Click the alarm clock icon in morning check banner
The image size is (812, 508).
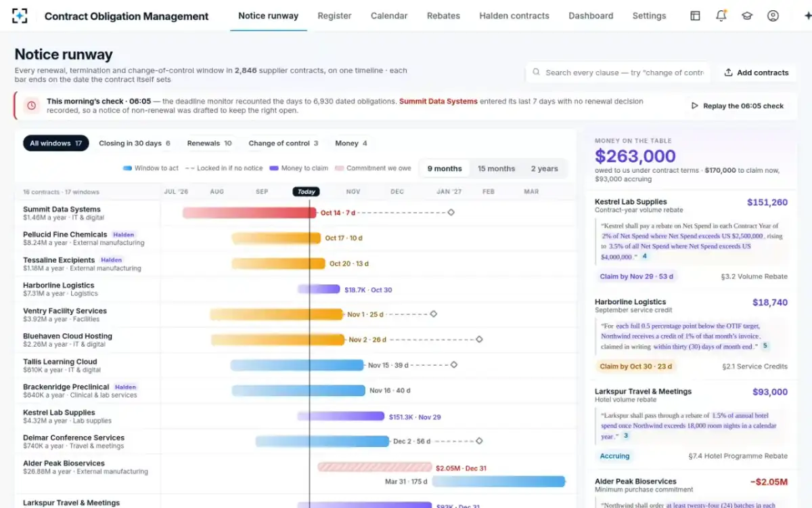(31, 106)
